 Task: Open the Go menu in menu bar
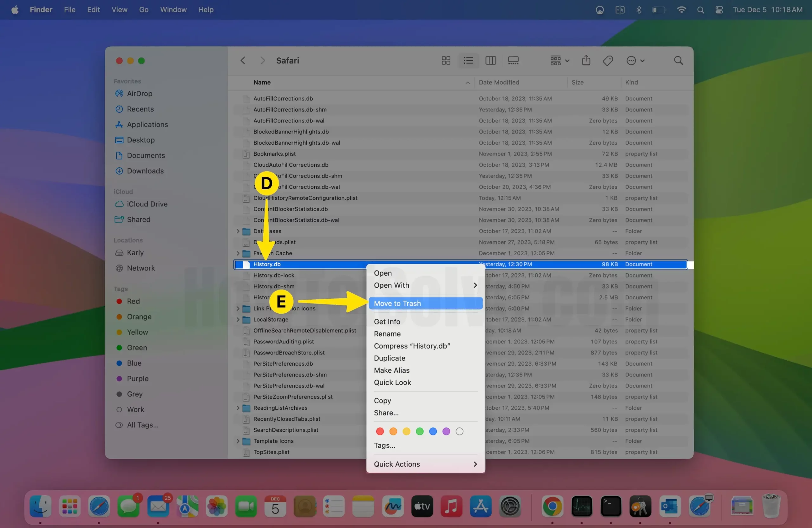tap(144, 10)
